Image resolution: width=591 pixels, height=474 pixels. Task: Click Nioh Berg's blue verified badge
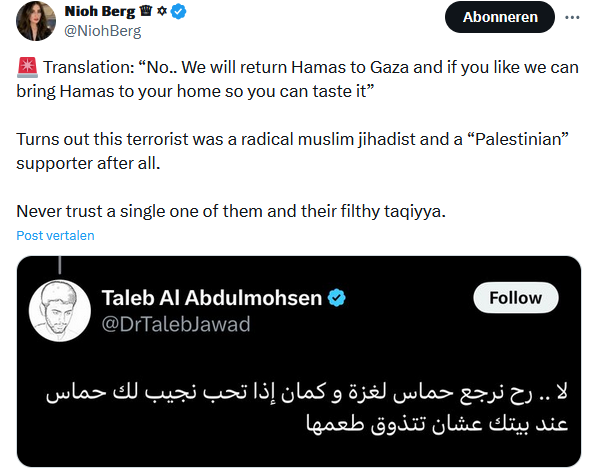click(178, 12)
